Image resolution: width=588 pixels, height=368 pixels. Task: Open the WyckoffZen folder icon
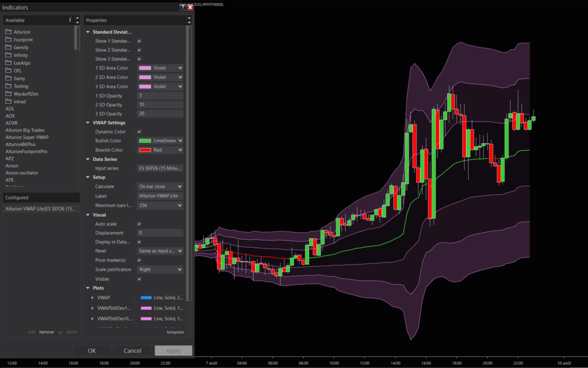[x=8, y=93]
